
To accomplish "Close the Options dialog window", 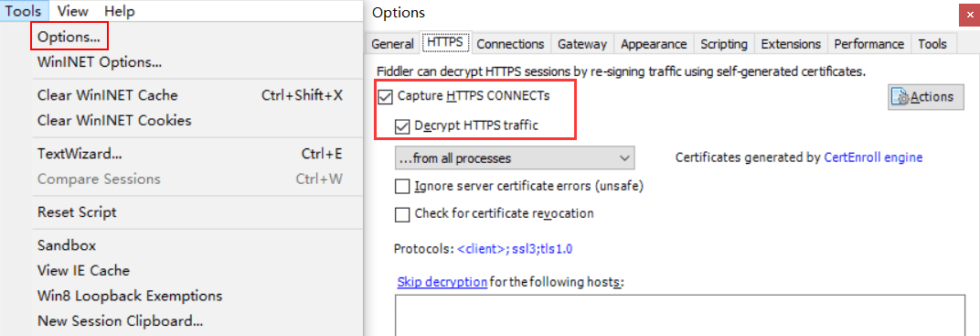I will [x=969, y=15].
